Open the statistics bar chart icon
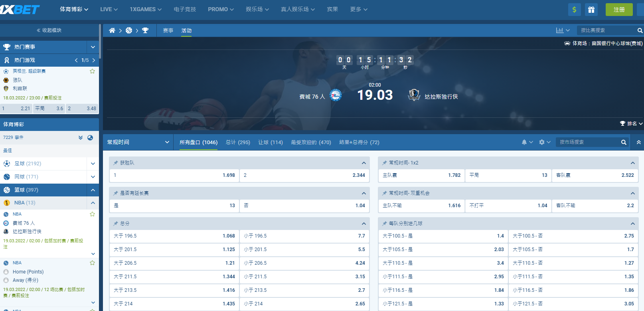Image resolution: width=644 pixels, height=311 pixels. point(560,30)
